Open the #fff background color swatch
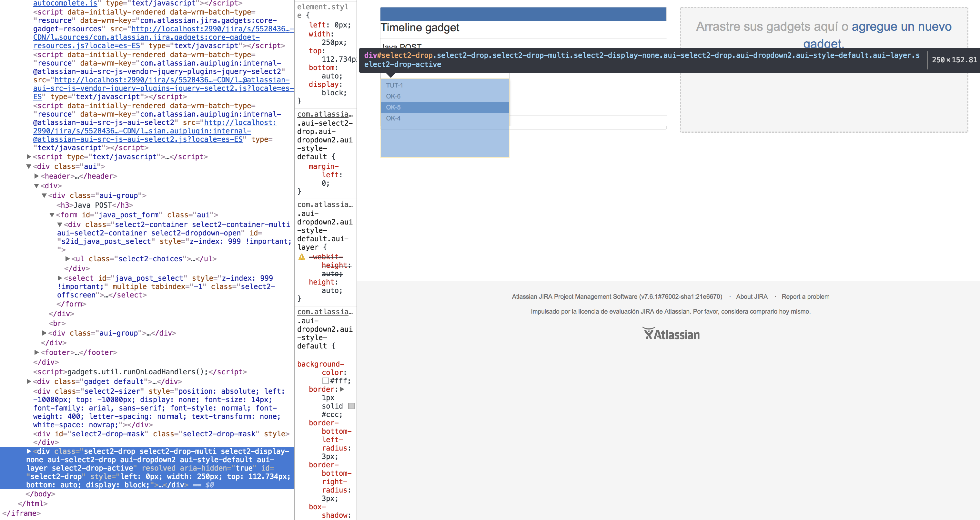The height and width of the screenshot is (520, 980). [x=326, y=381]
